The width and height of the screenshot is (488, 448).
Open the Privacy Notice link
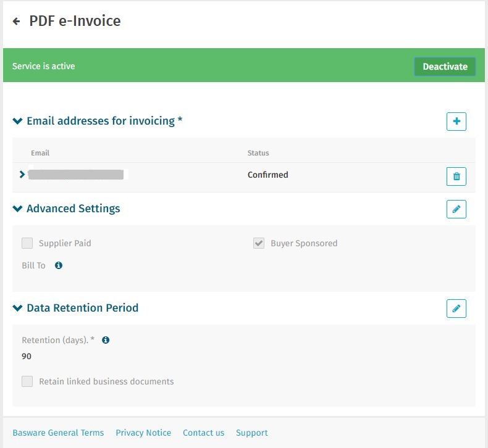(143, 433)
